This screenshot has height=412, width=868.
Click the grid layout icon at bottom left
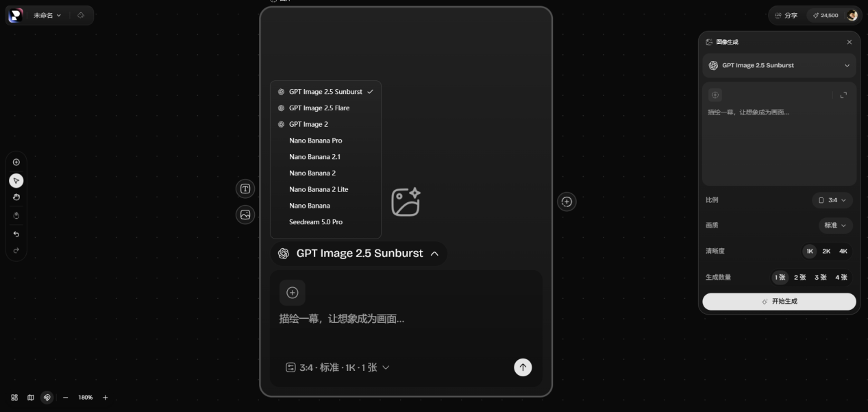click(14, 398)
